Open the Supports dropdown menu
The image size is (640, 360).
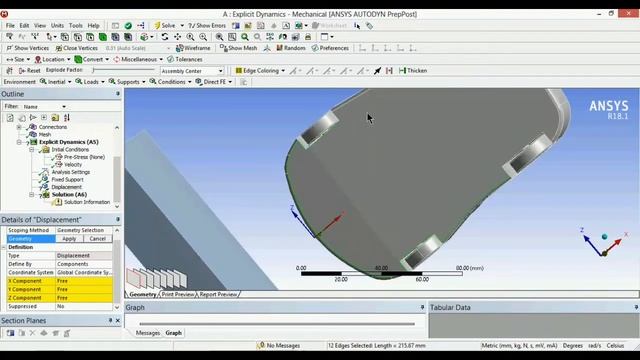pyautogui.click(x=143, y=82)
